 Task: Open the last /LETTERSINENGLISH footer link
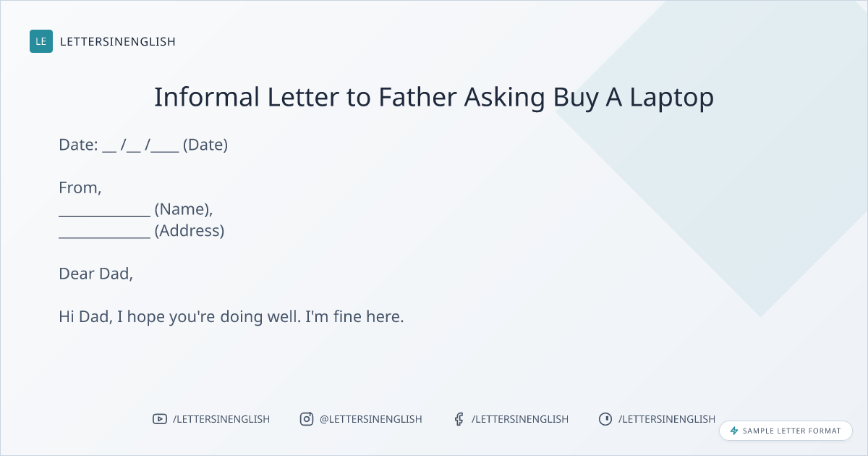point(667,419)
